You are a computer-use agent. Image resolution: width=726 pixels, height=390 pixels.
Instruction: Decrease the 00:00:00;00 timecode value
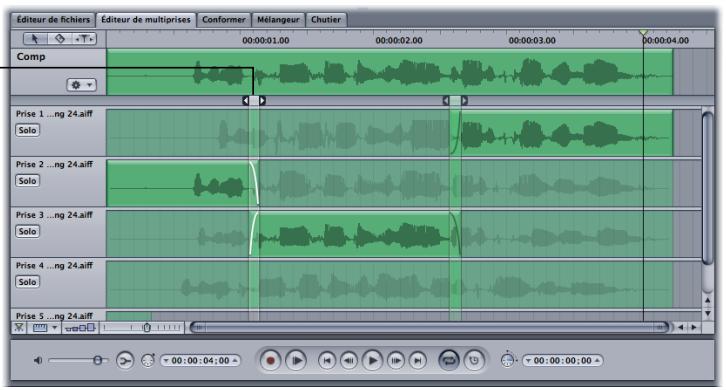[x=528, y=361]
